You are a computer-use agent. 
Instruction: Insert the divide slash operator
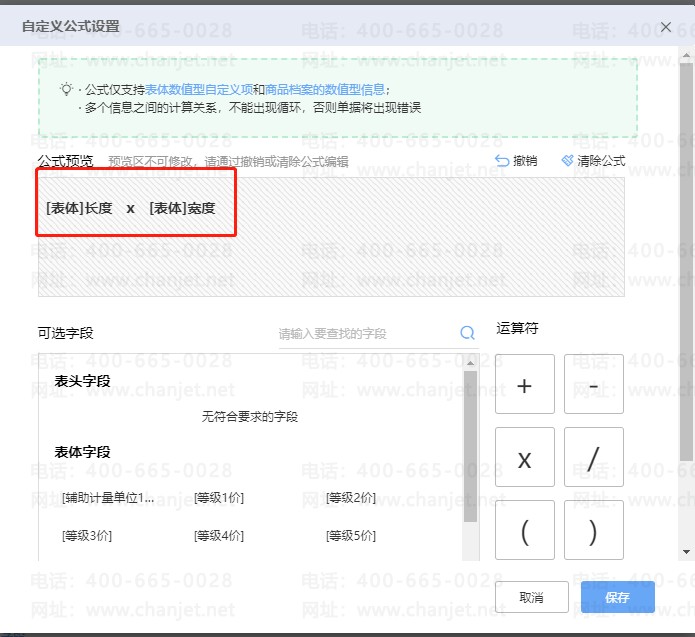(593, 457)
